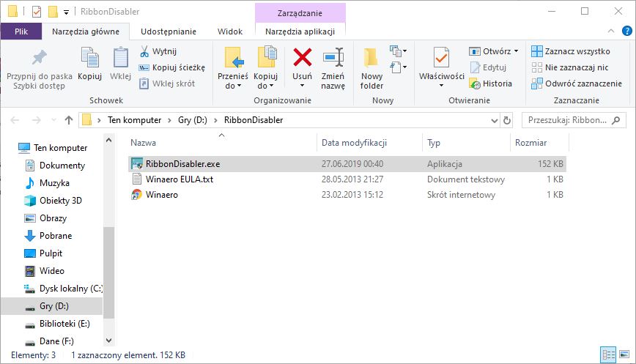Select Winaero EULA.txt file
Viewport: 636px width, 364px height.
click(347, 179)
